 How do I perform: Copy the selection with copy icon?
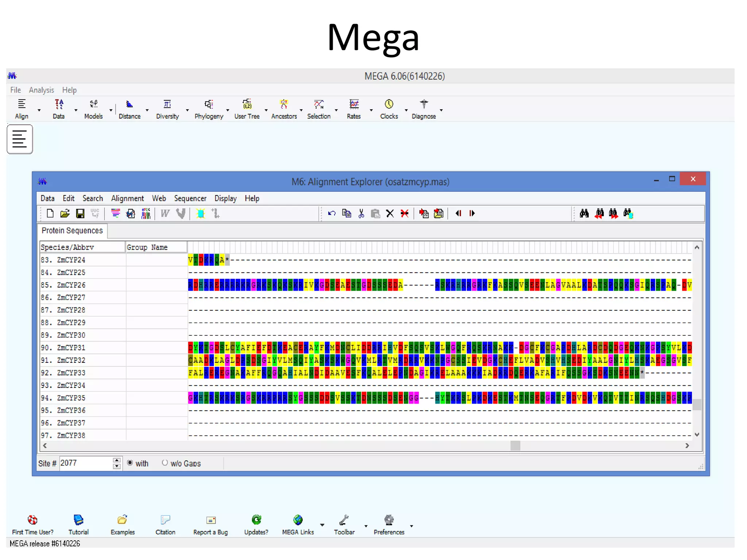coord(347,213)
